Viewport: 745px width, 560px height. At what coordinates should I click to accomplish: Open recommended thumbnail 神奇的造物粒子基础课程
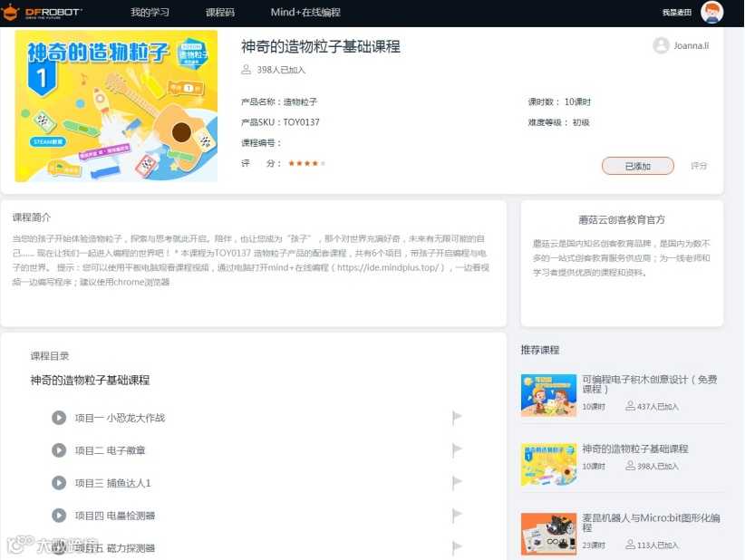pos(548,465)
